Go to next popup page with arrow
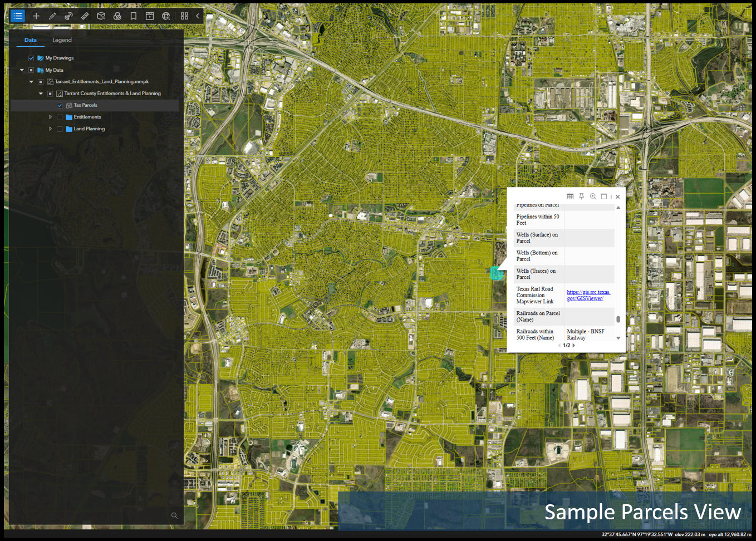756x541 pixels. pos(573,345)
